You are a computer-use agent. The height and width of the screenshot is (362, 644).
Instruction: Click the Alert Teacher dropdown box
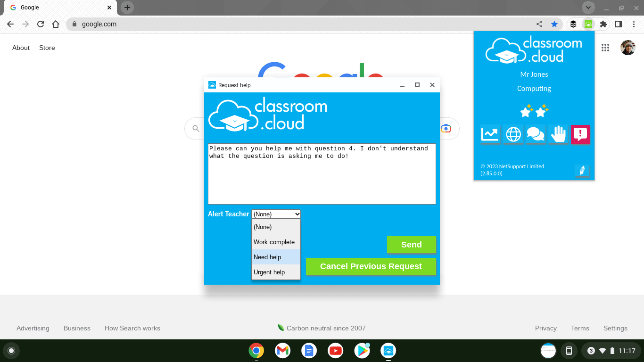[x=276, y=214]
